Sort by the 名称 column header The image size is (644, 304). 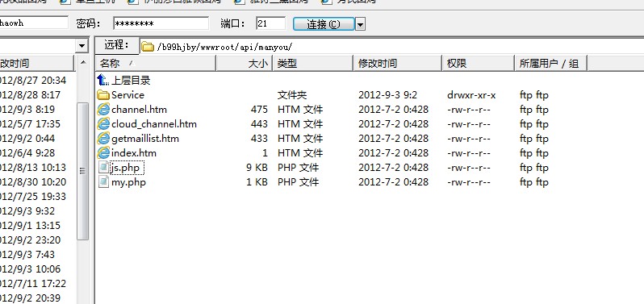[x=156, y=64]
